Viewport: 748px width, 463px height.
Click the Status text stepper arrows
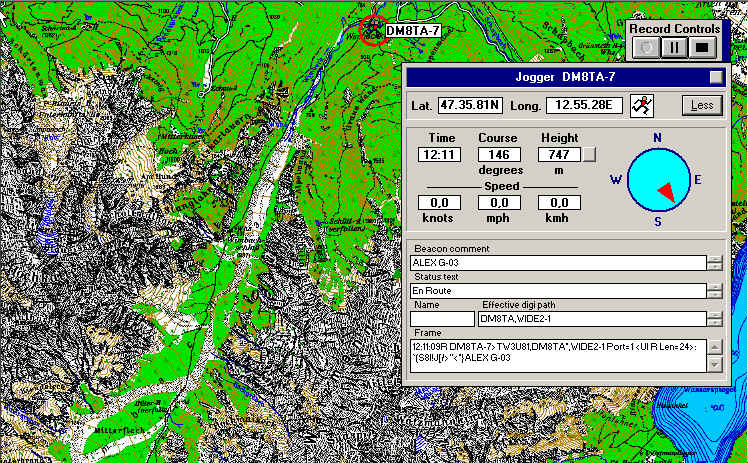715,290
